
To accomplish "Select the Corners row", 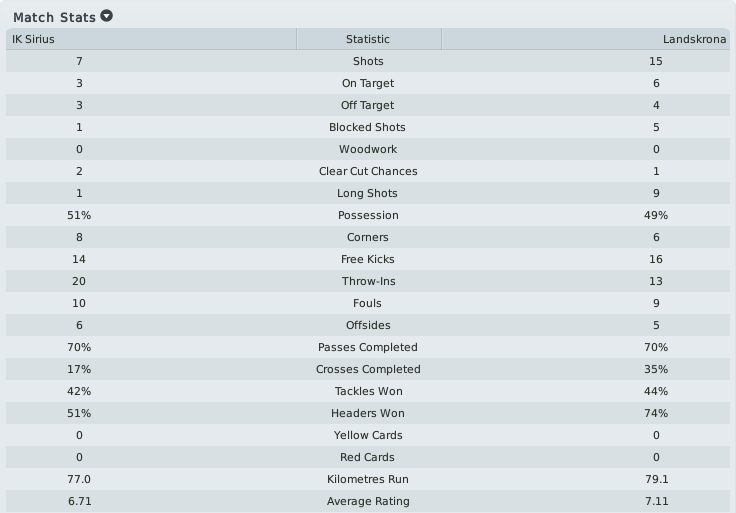I will (368, 237).
